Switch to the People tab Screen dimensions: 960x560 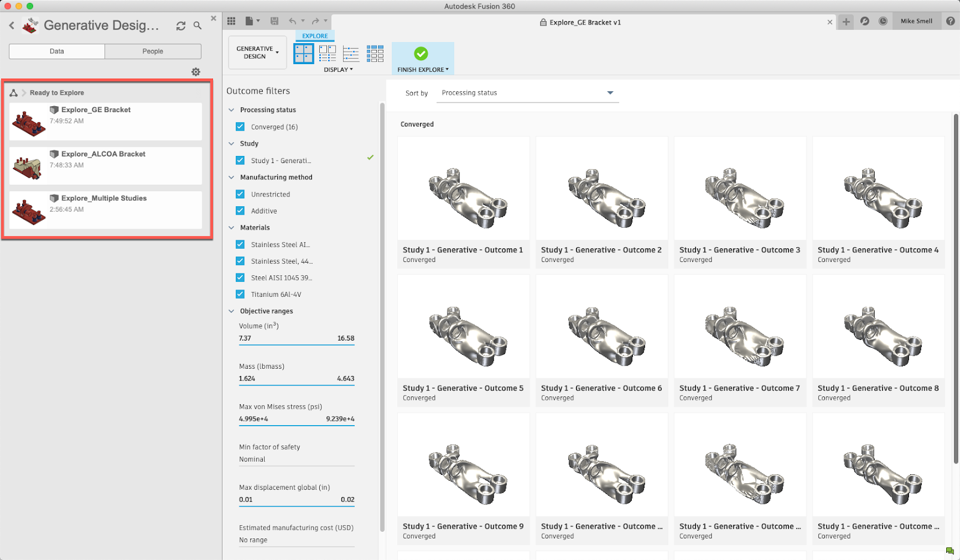click(152, 52)
